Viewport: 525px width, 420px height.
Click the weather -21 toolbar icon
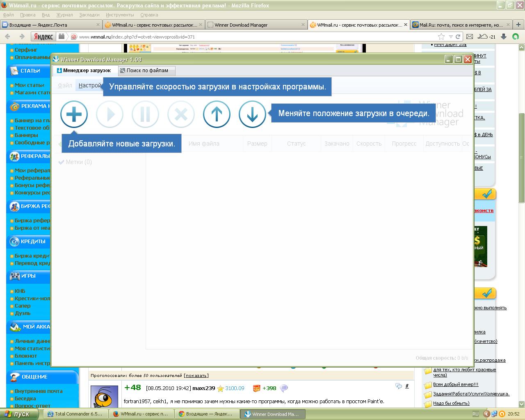pyautogui.click(x=487, y=37)
